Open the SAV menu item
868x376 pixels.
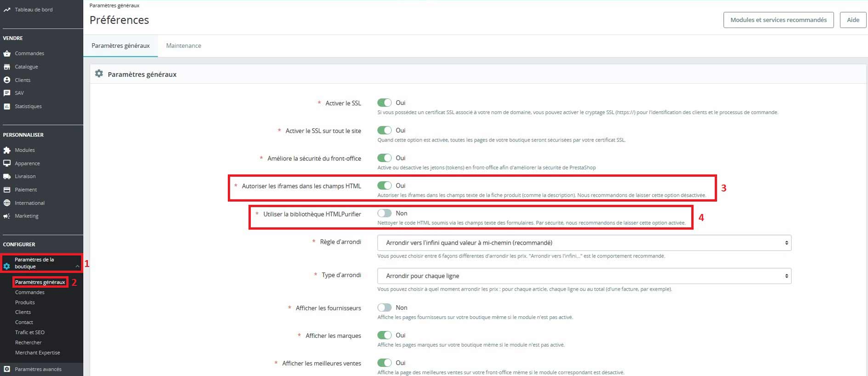pos(19,93)
